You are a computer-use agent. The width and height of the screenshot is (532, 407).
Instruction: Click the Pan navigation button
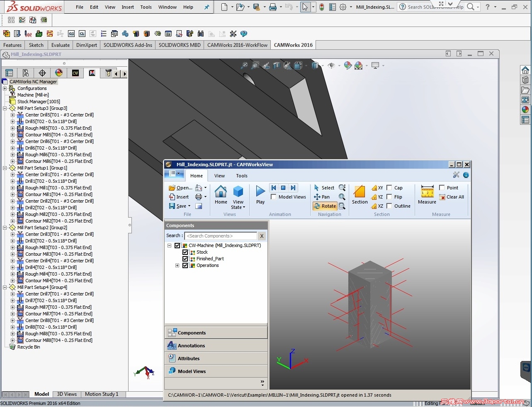click(x=322, y=197)
